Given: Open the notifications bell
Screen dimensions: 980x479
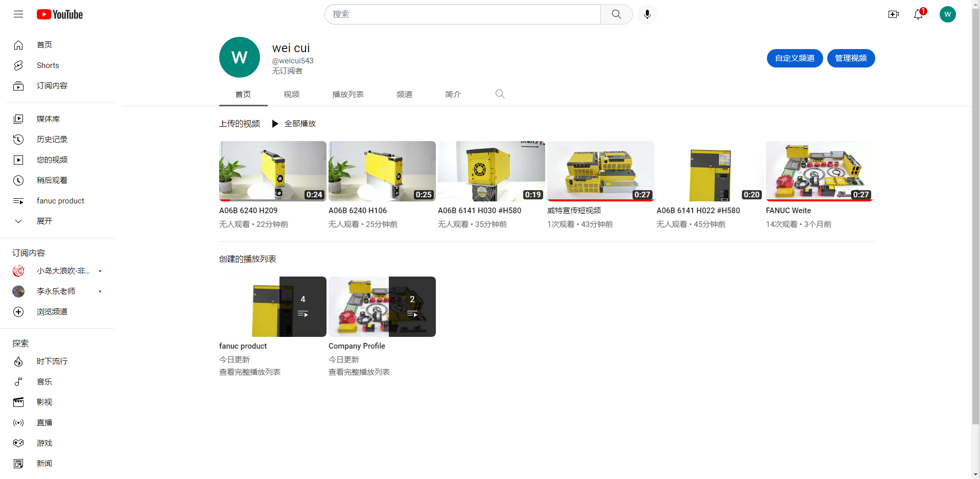Looking at the screenshot, I should coord(918,14).
